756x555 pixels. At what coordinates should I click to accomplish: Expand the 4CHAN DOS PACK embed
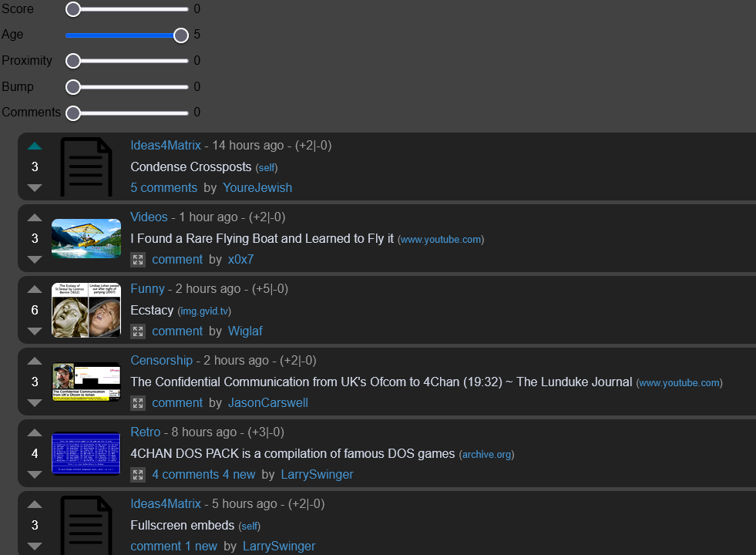[x=138, y=475]
